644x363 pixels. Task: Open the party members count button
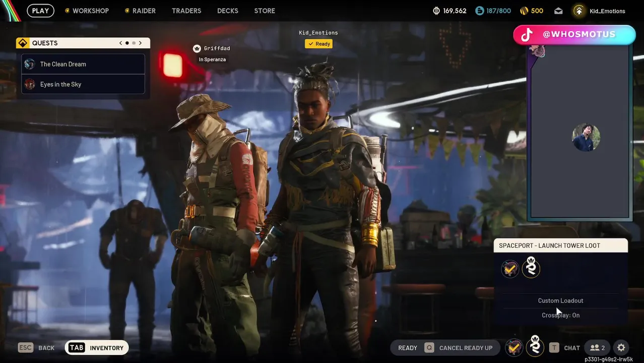(x=597, y=348)
